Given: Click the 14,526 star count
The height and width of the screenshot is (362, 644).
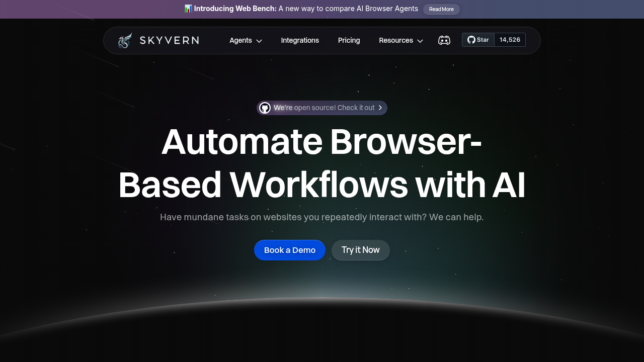Looking at the screenshot, I should [x=510, y=40].
